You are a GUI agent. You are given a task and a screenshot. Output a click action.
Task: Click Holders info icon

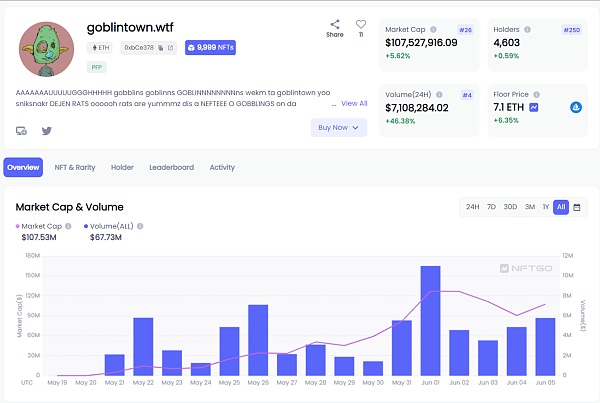(x=527, y=29)
